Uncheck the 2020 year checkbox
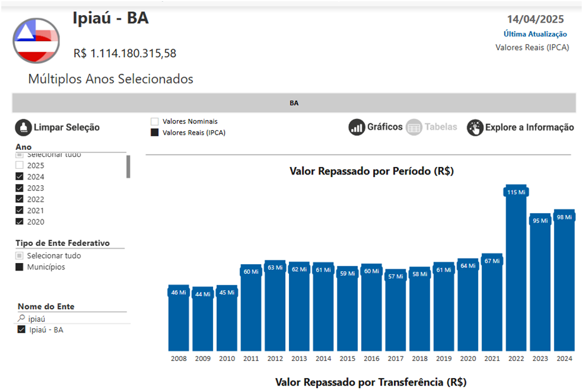Viewport: 583px width, 392px height. (20, 222)
